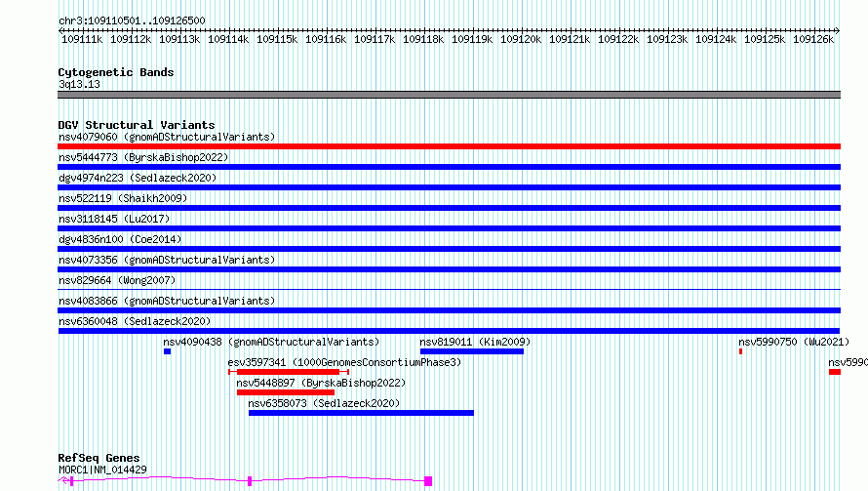The width and height of the screenshot is (868, 491).
Task: Open the nsv522119 Shaikh2009 variant bar
Action: coord(449,208)
